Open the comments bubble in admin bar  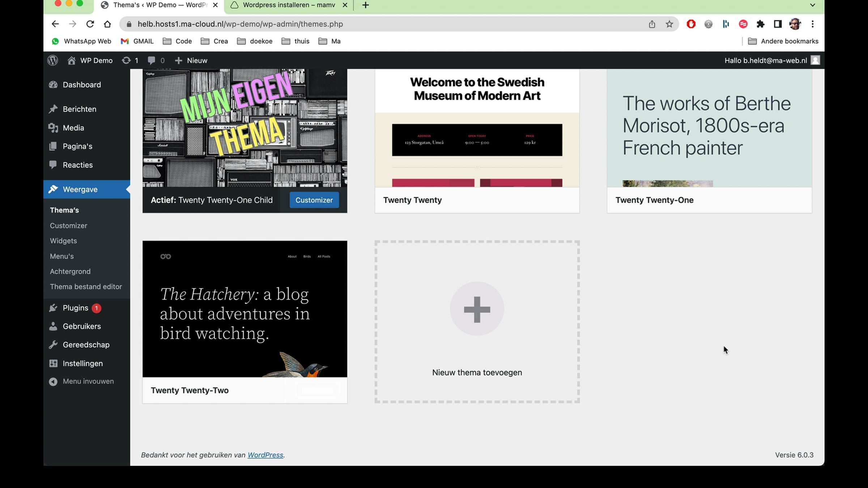[x=156, y=60]
